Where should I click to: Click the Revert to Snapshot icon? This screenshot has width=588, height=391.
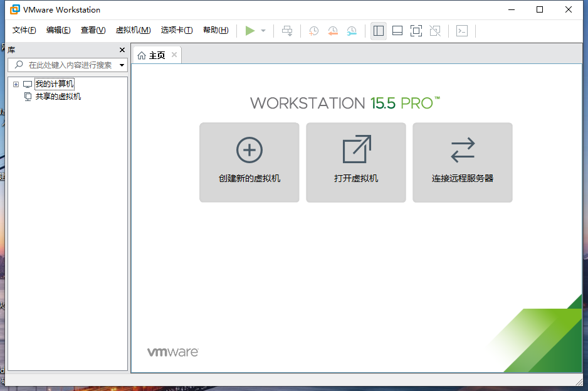click(x=333, y=31)
